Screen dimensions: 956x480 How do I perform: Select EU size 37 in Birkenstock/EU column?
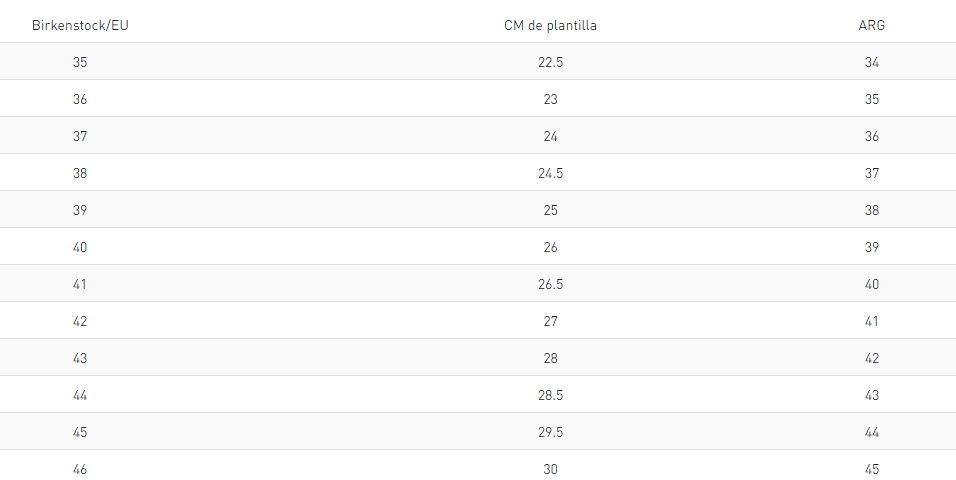click(x=80, y=136)
